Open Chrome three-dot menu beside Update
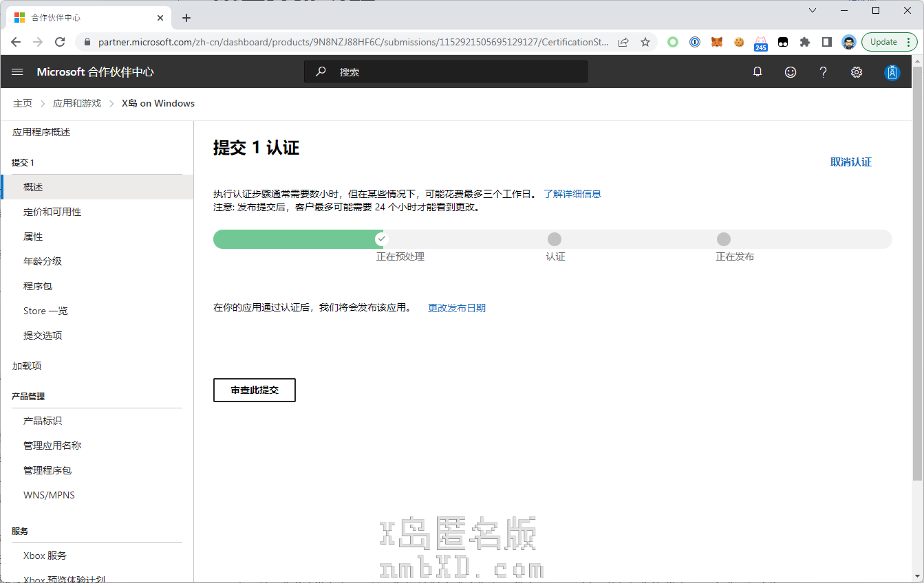This screenshot has height=583, width=924. 909,42
